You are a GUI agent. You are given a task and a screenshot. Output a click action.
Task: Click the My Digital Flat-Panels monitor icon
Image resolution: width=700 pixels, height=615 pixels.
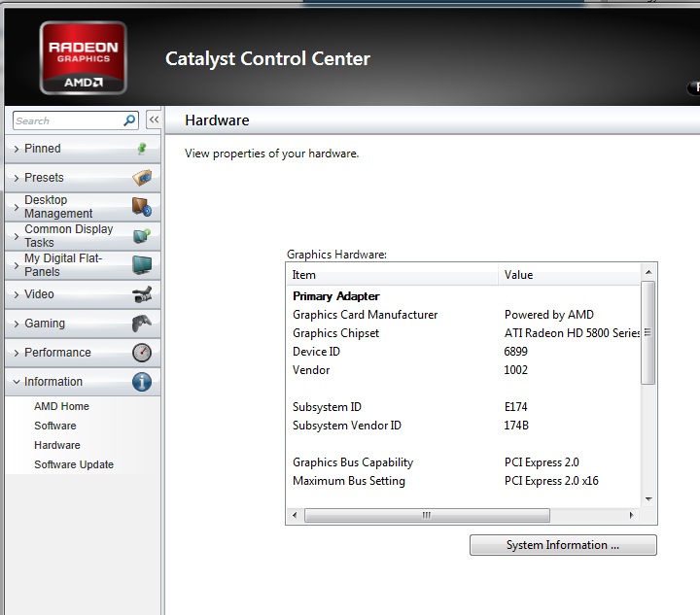click(x=142, y=265)
